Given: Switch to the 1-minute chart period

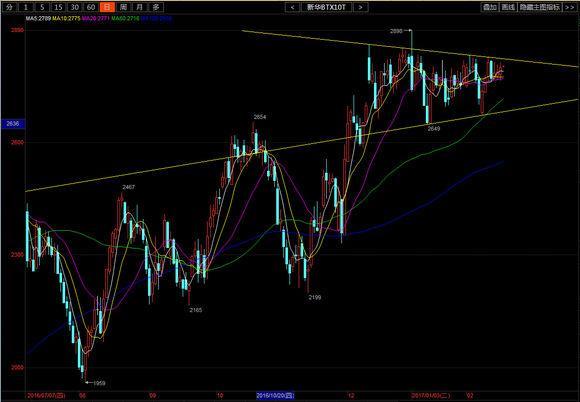Looking at the screenshot, I should pyautogui.click(x=26, y=7).
